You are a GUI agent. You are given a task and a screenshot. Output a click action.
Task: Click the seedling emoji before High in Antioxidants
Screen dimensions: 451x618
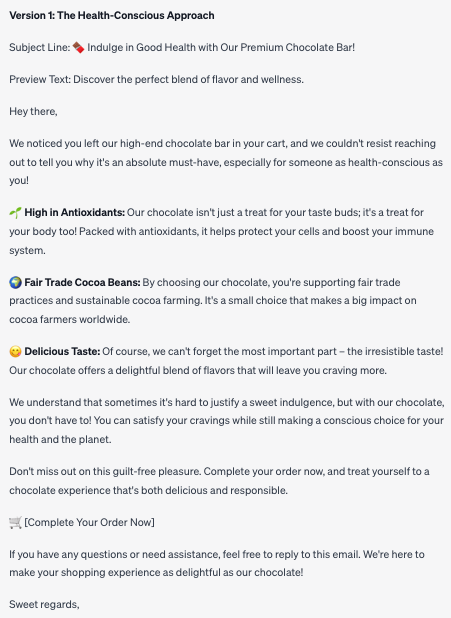[x=15, y=213]
